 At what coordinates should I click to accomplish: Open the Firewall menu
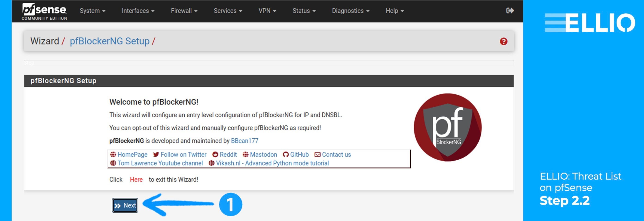tap(184, 10)
